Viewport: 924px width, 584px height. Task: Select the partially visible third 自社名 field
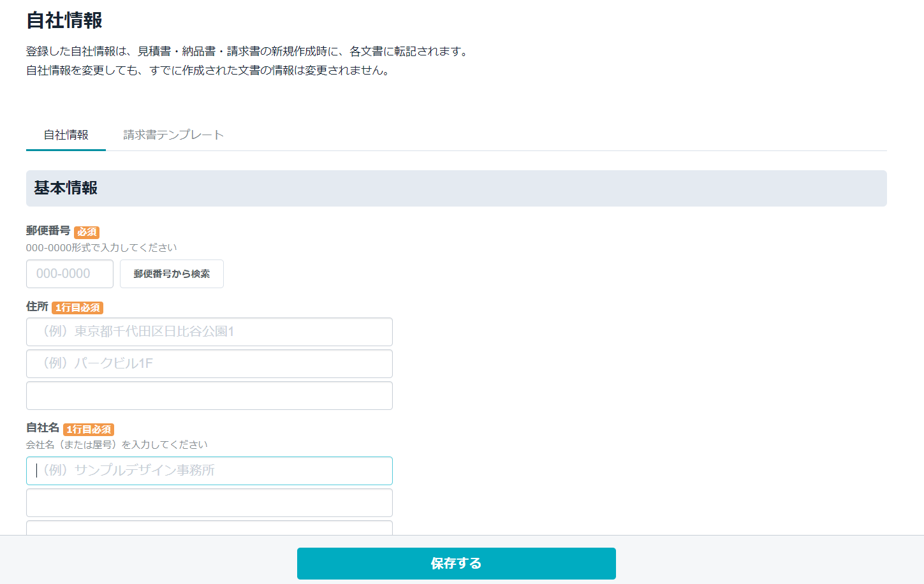(x=209, y=528)
